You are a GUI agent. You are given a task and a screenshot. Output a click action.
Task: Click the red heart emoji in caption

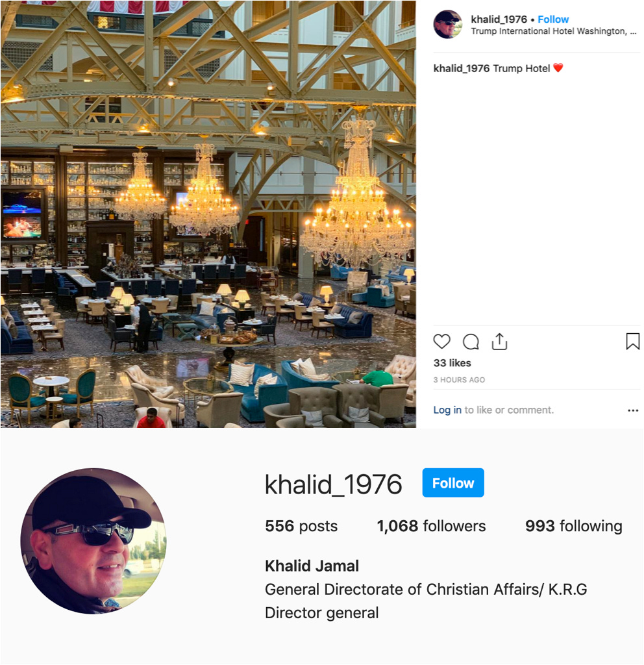[558, 68]
